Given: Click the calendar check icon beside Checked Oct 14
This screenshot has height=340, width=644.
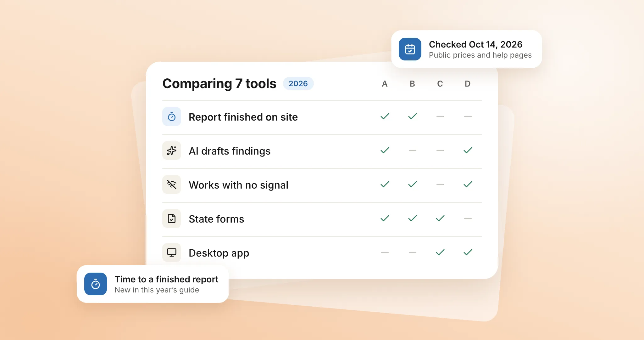Looking at the screenshot, I should 410,49.
